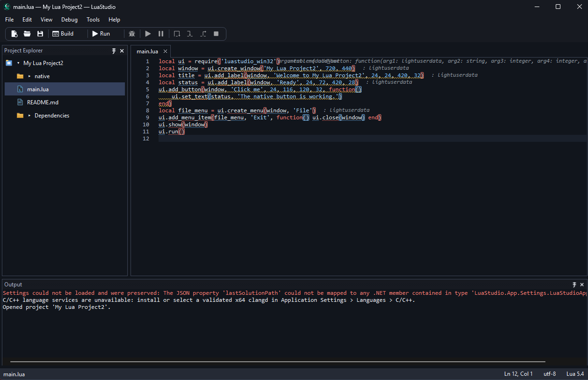Click the Dependencies folder icon
The width and height of the screenshot is (588, 380).
tap(20, 116)
